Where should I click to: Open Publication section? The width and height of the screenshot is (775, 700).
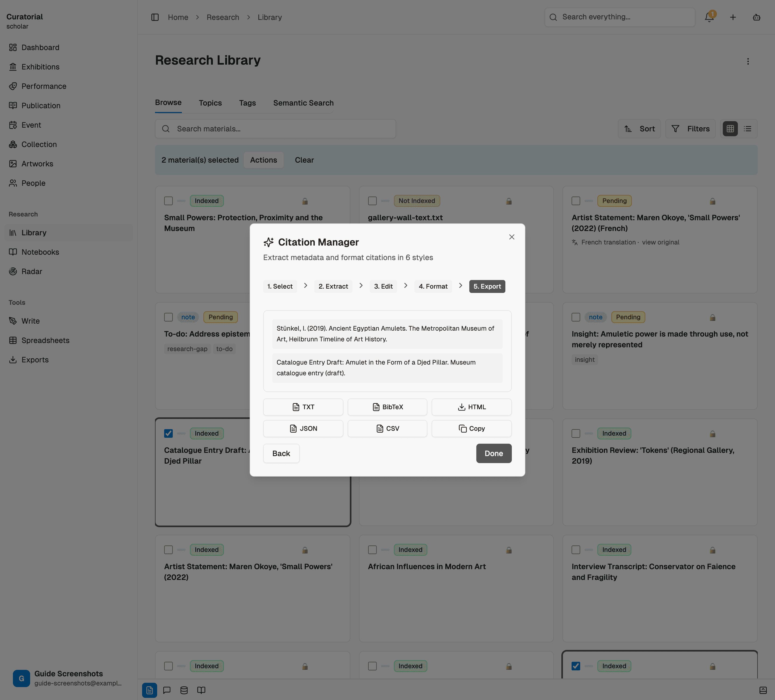68,105
